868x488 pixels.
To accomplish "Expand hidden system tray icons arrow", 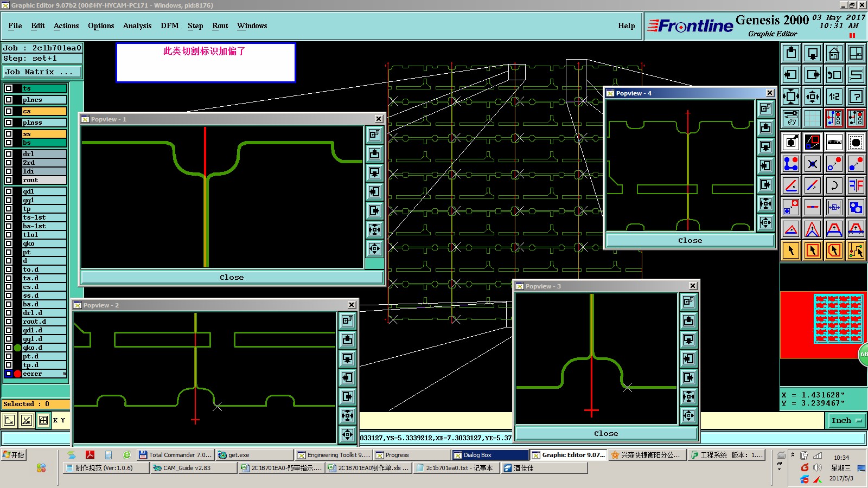I will (x=793, y=455).
